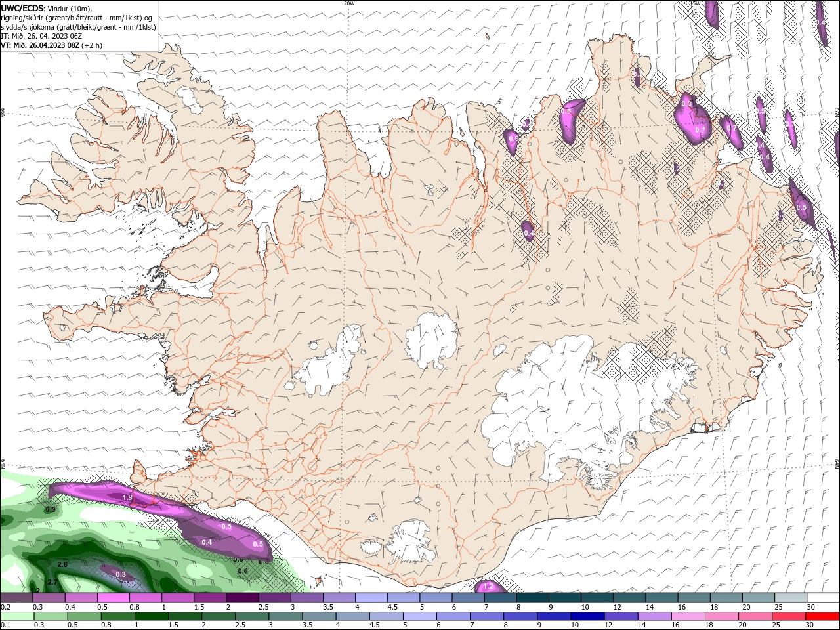Image resolution: width=840 pixels, height=630 pixels.
Task: Click the dark green bottom-row swatch between 1 and 1.5
Action: [x=151, y=616]
